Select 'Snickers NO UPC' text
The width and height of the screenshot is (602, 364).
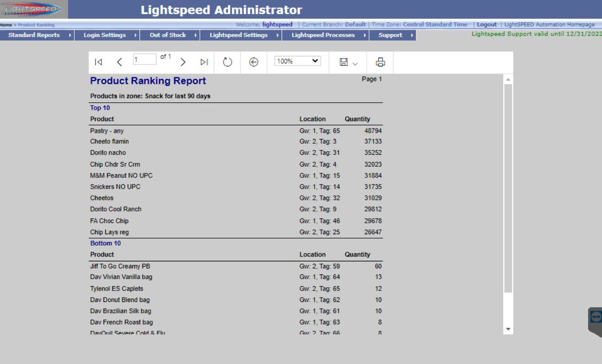point(115,187)
